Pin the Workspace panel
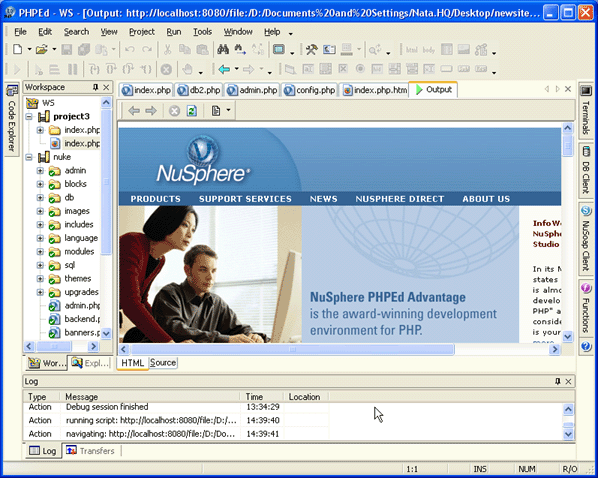598x478 pixels. coord(95,87)
